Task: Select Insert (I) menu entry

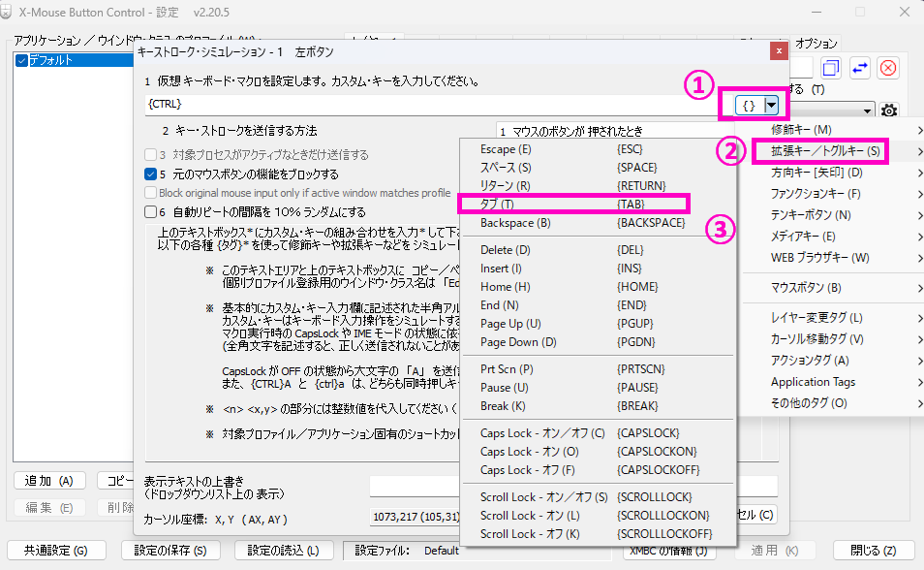Action: click(x=598, y=269)
